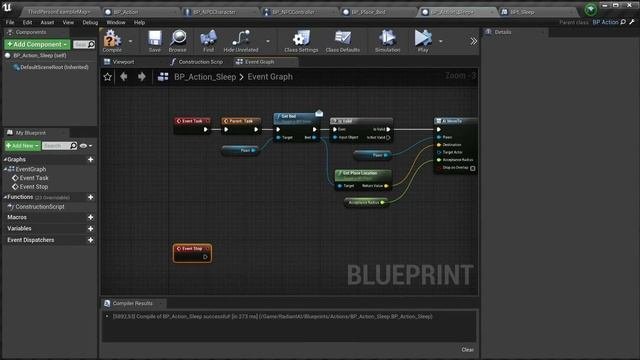The image size is (640, 360).
Task: Open Play options dropdown arrow
Action: click(x=440, y=41)
